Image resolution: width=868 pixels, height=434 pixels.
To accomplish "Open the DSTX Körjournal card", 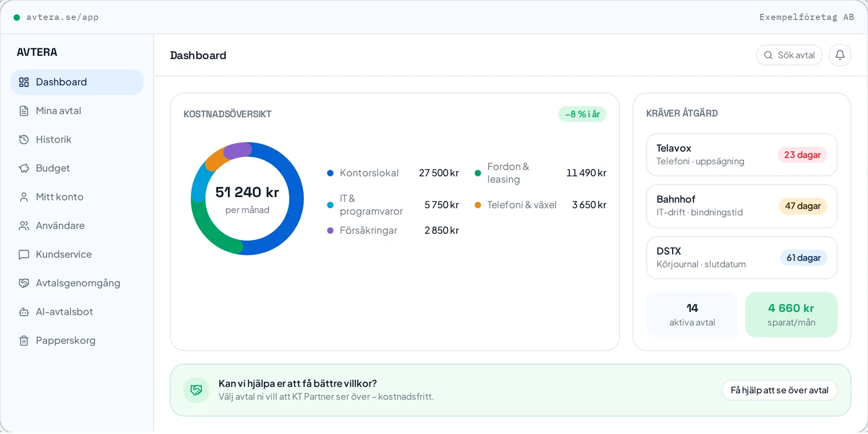I will (x=742, y=258).
